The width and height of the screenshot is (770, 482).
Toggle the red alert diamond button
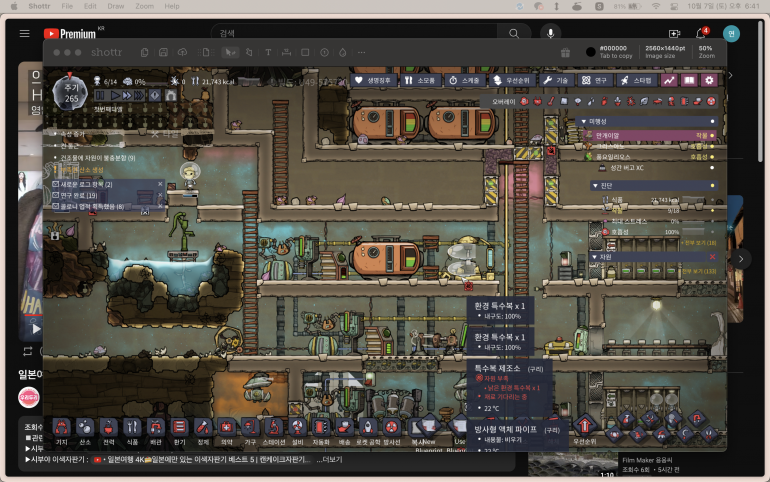click(155, 95)
